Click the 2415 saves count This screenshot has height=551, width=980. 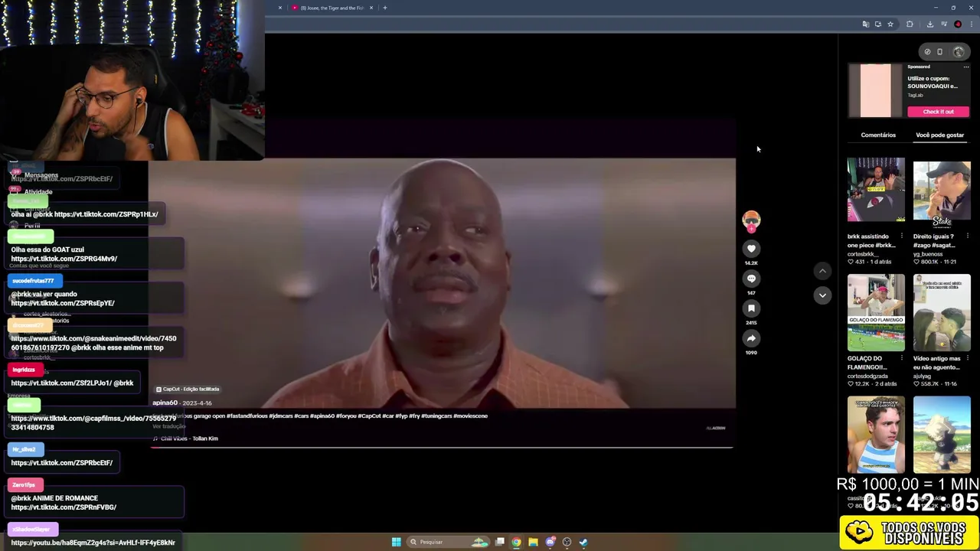tap(751, 322)
